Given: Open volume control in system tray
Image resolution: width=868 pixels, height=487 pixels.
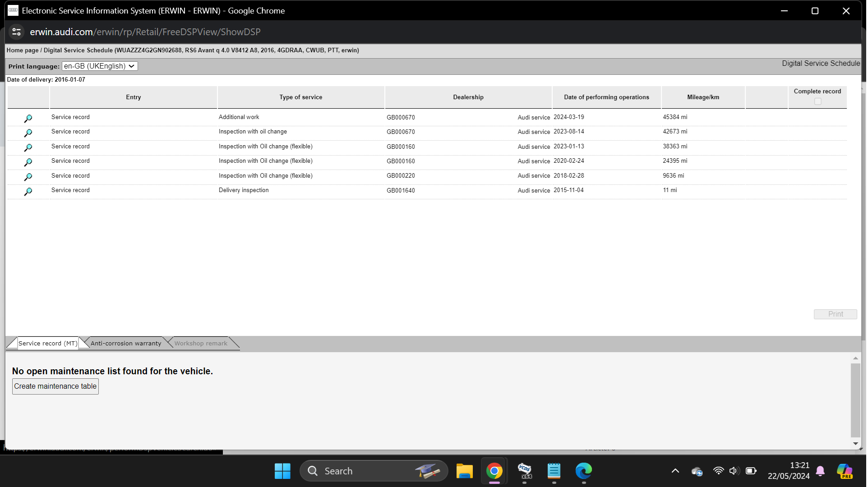Looking at the screenshot, I should coord(735,471).
